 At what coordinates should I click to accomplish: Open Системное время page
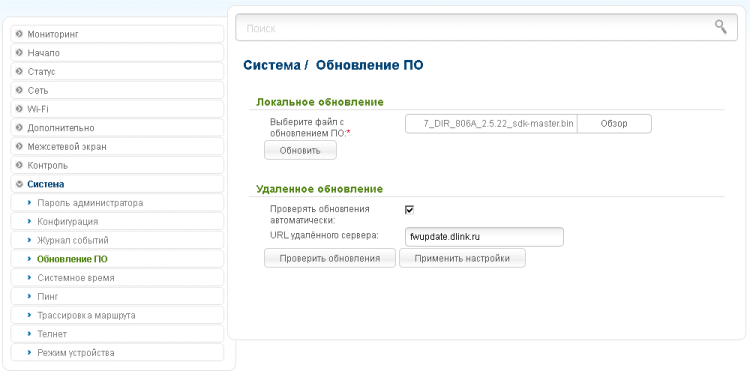117,277
